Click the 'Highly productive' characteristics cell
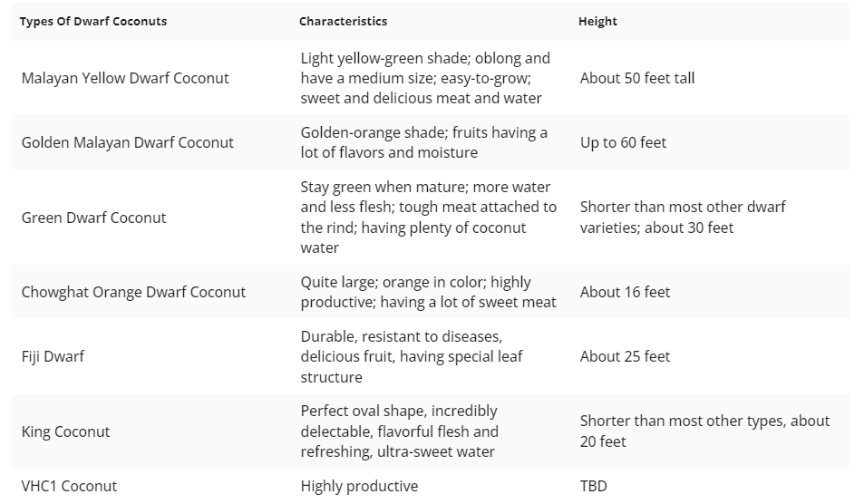 [359, 486]
